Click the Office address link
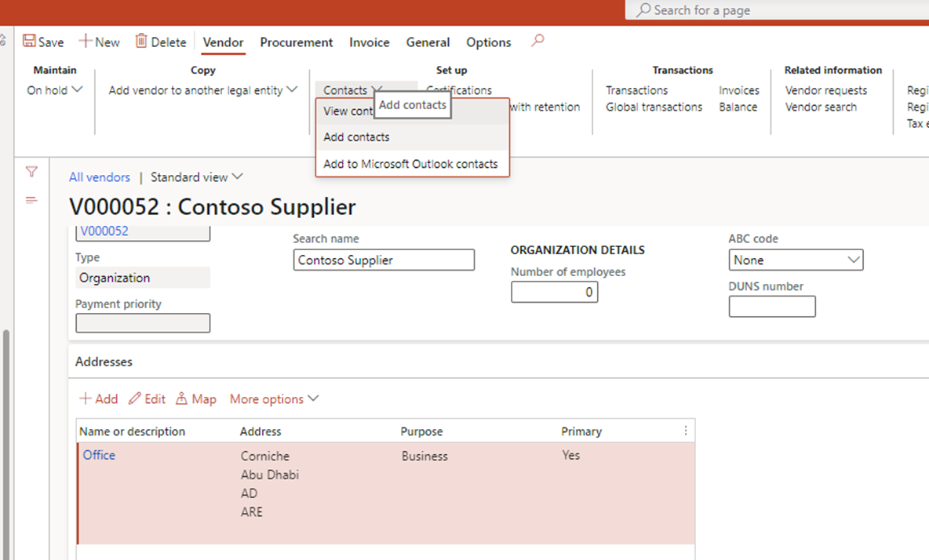 pos(99,455)
